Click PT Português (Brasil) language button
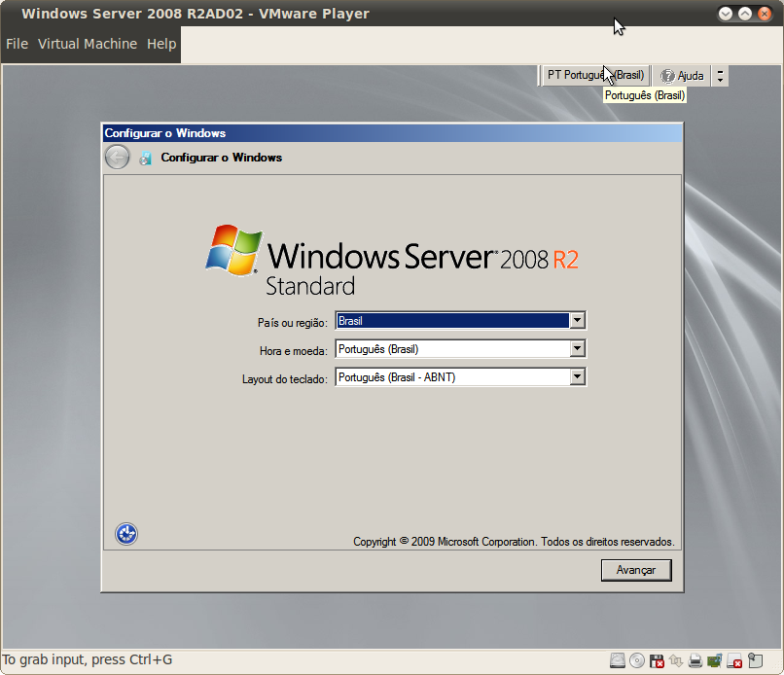Viewport: 784px width, 675px height. 595,75
